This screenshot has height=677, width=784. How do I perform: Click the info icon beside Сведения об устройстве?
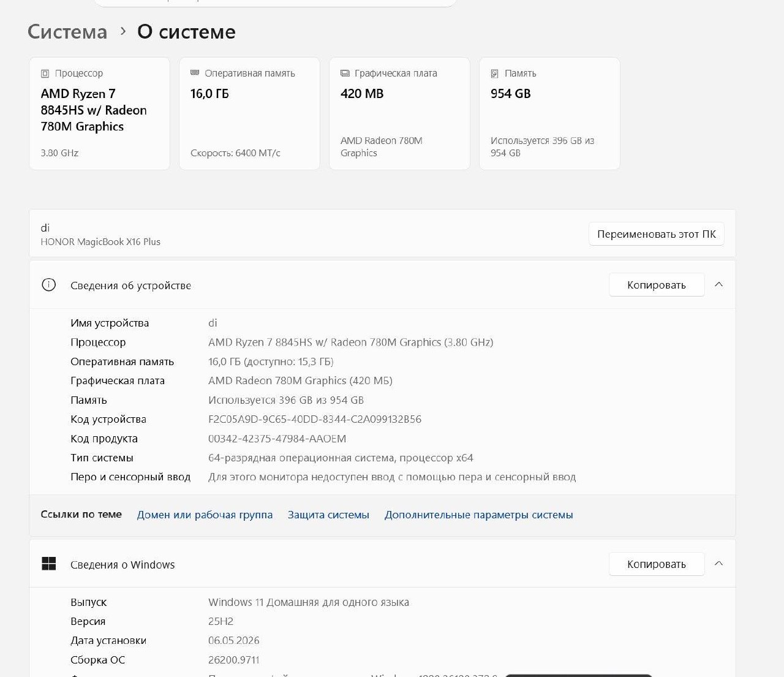pos(48,285)
